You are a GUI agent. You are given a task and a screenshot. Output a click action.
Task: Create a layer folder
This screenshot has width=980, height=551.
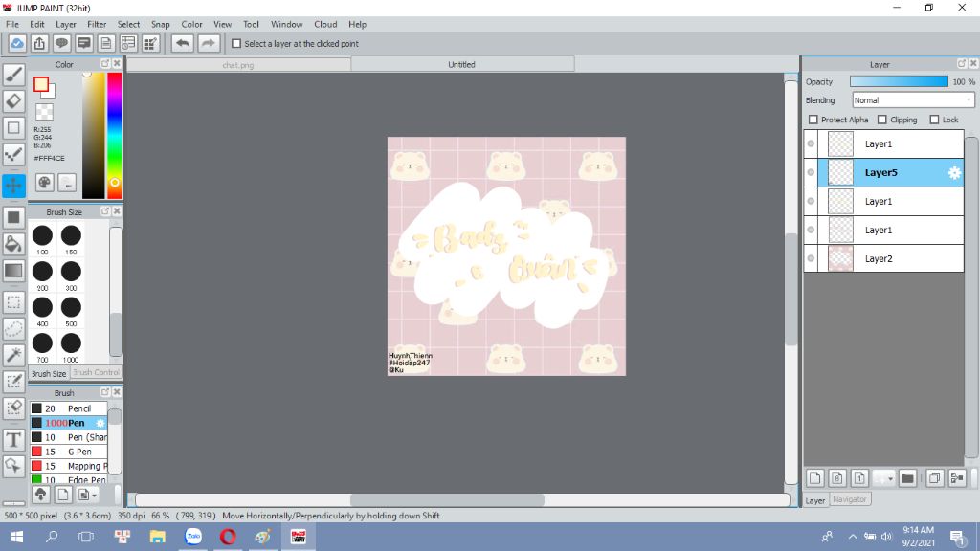pyautogui.click(x=907, y=478)
